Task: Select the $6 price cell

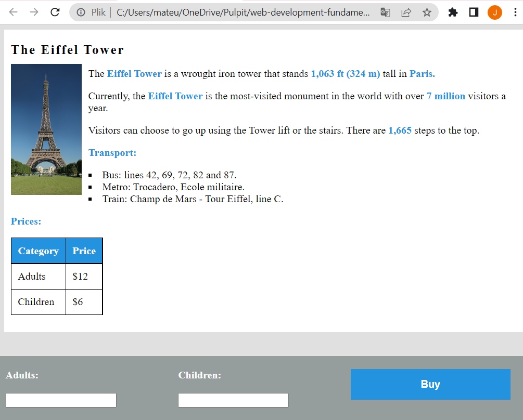Action: pos(84,302)
